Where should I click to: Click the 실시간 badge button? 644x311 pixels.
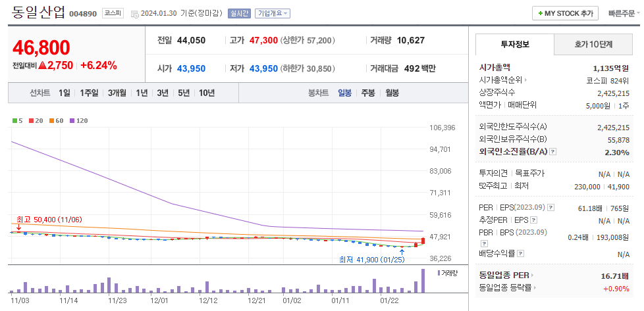point(239,13)
